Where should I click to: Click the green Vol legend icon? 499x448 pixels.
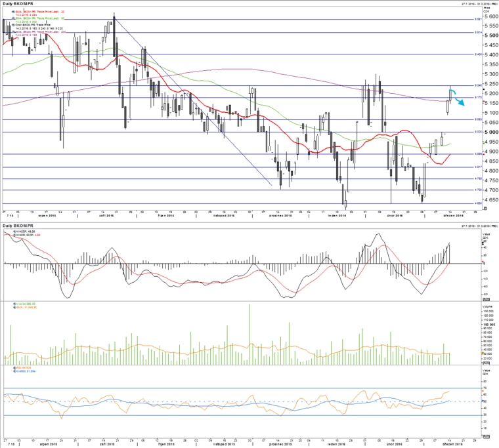click(x=14, y=304)
